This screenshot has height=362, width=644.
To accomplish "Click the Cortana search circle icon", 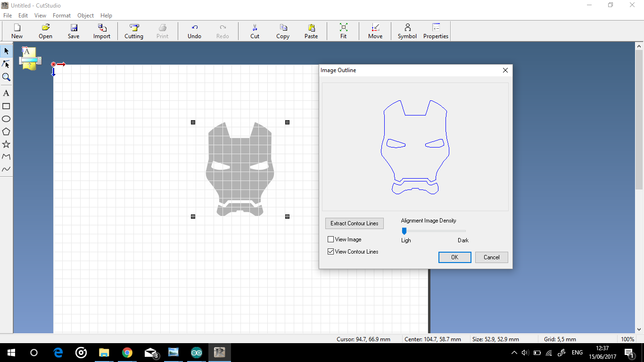I will [x=34, y=353].
